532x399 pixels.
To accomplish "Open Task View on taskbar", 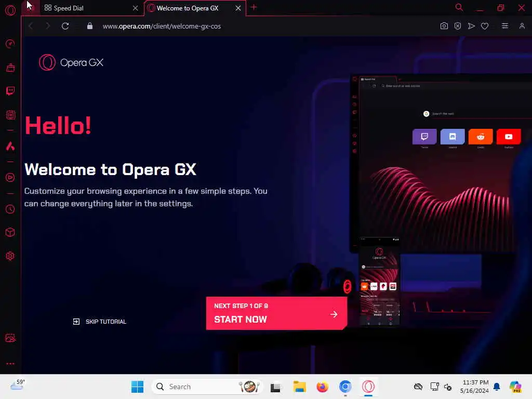I will point(275,387).
